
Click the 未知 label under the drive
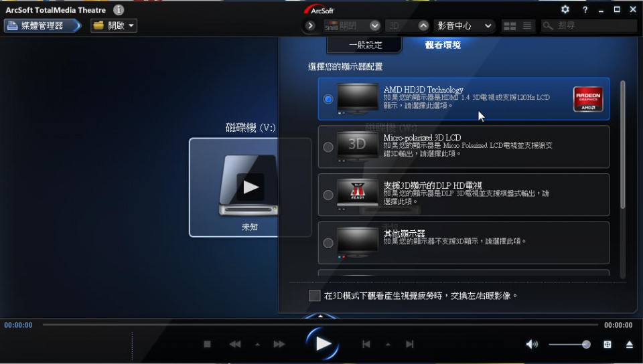[x=249, y=227]
